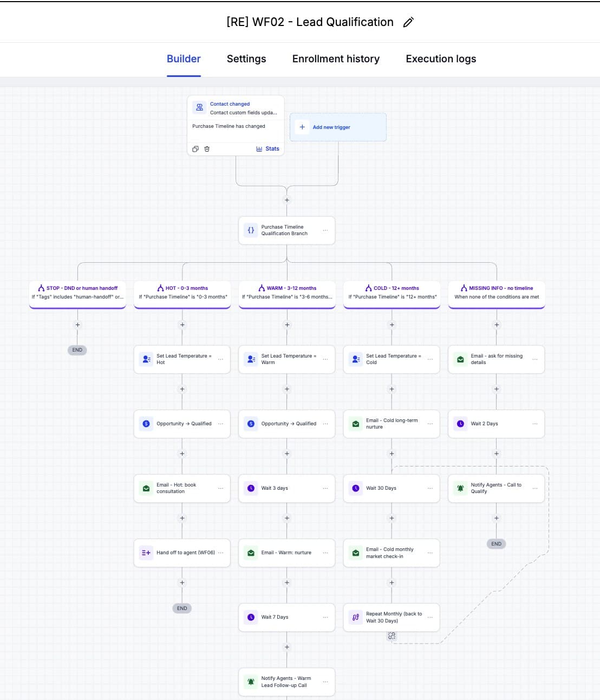Add step below Wait 7 Days
The width and height of the screenshot is (600, 700).
coord(287,647)
